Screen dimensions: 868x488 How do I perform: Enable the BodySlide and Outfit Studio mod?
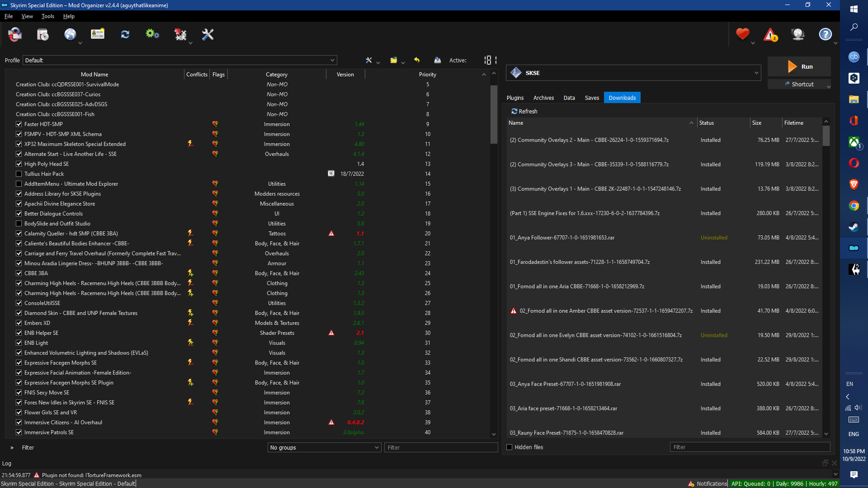coord(19,224)
